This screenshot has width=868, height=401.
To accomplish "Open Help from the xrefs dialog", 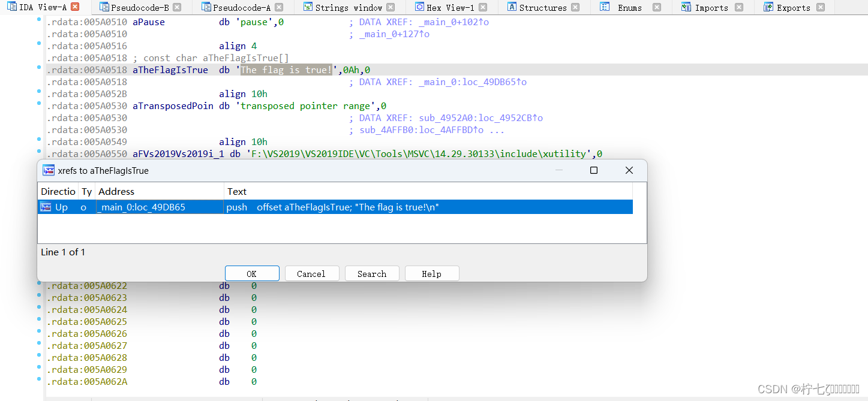I will point(431,273).
